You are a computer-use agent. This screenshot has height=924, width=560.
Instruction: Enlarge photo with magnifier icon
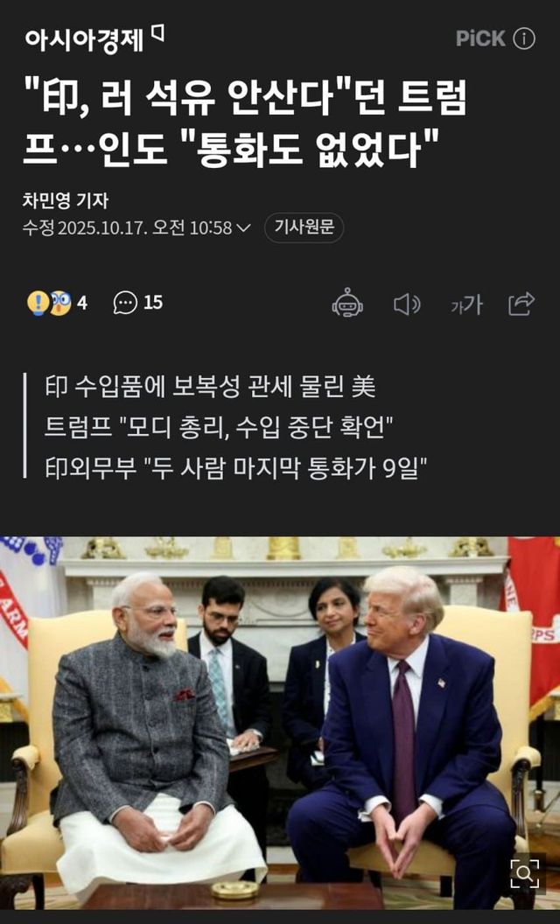(x=525, y=873)
